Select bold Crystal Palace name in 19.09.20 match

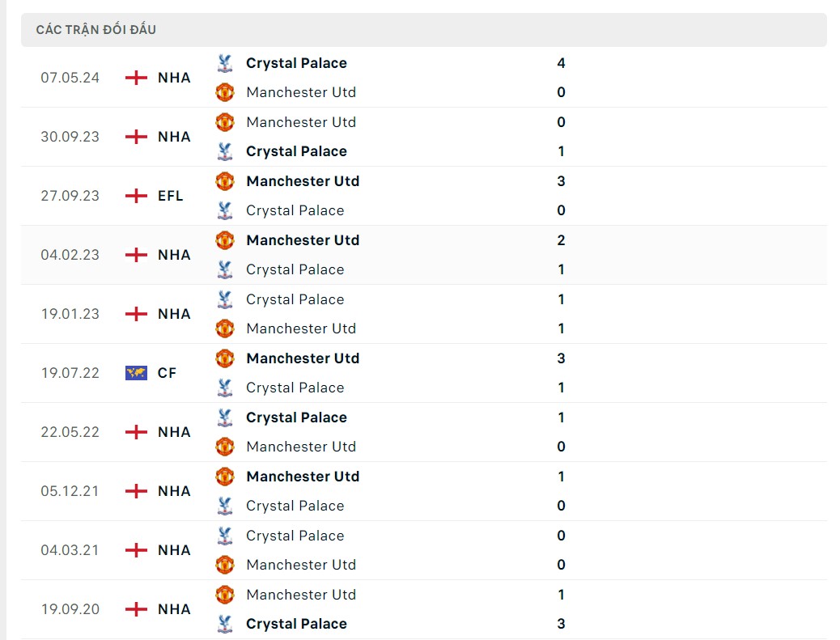[x=296, y=624]
